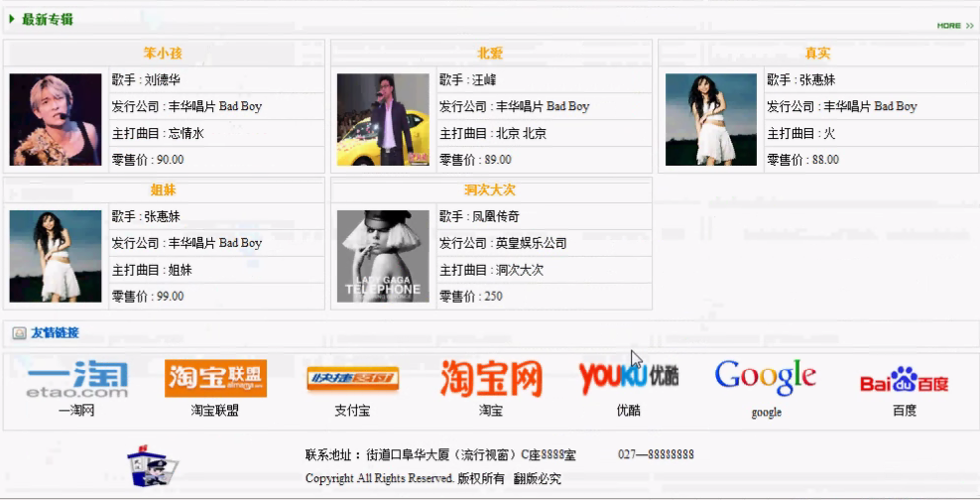The image size is (980, 500).
Task: Click the police badge icon in footer
Action: coord(152,466)
